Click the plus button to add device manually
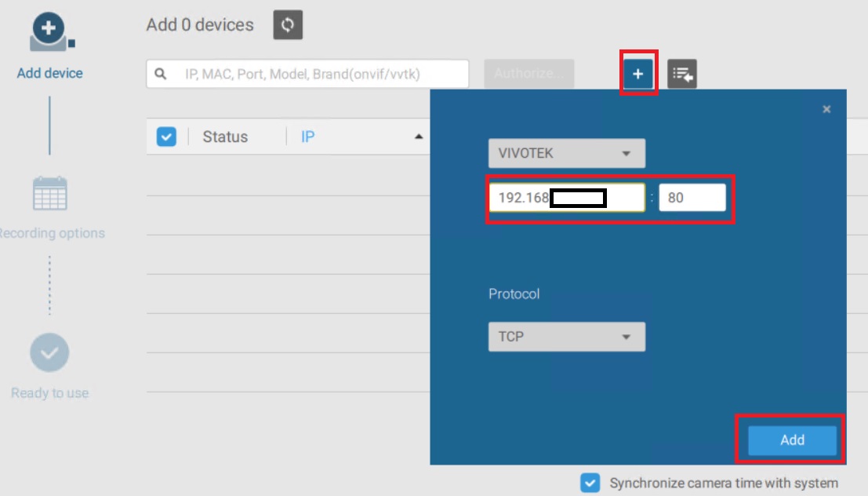Image resolution: width=868 pixels, height=496 pixels. point(638,74)
